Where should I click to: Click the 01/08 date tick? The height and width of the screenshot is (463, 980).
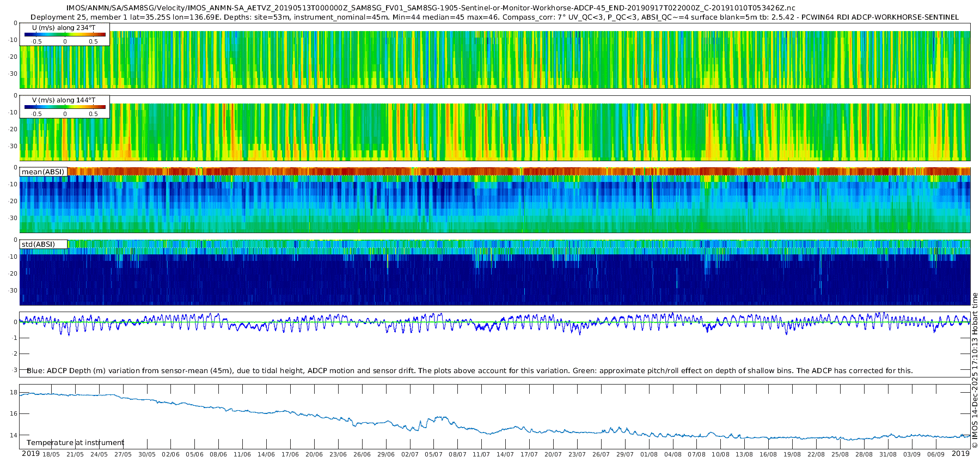click(x=648, y=454)
